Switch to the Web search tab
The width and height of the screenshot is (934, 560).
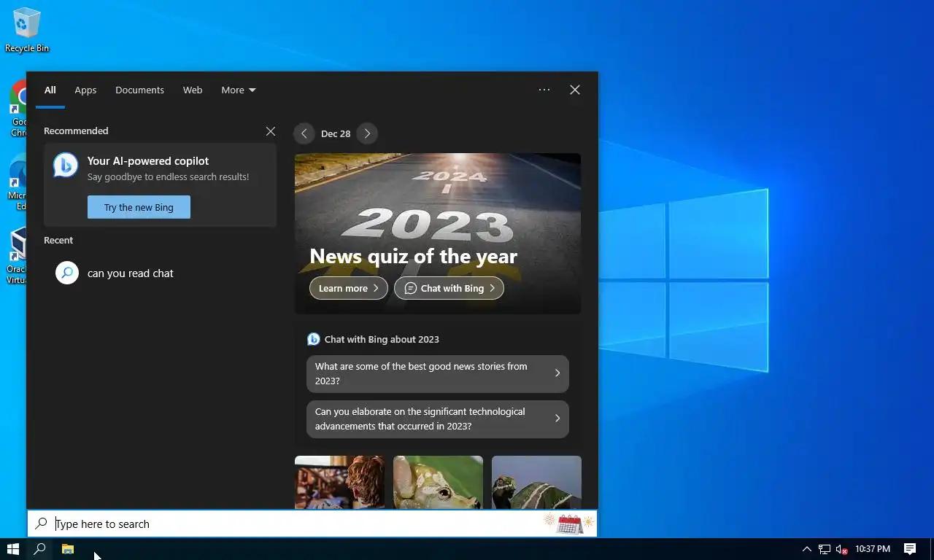click(193, 90)
